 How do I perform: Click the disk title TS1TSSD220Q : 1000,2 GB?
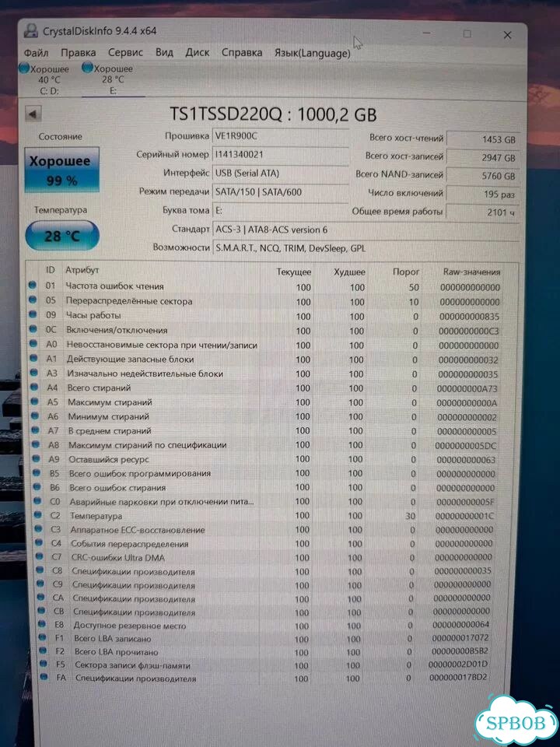pyautogui.click(x=273, y=114)
